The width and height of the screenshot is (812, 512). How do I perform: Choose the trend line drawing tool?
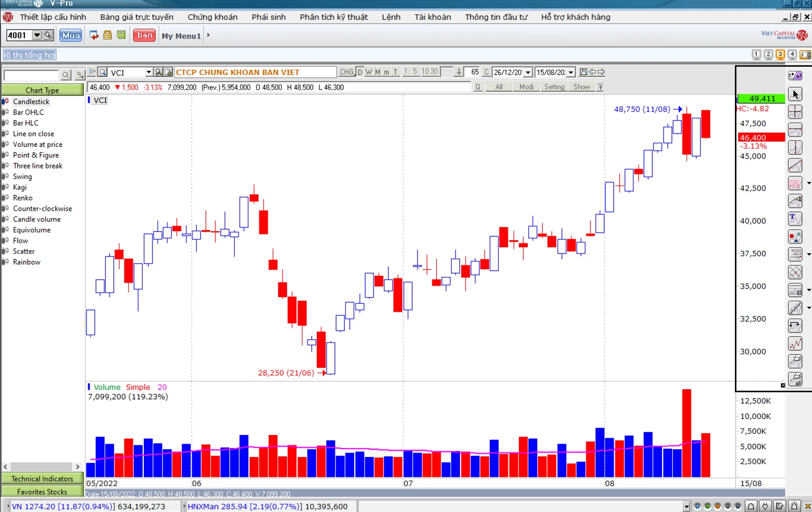795,166
